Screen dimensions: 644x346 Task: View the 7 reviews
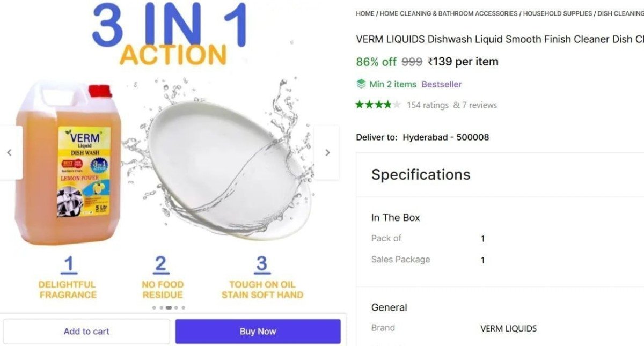pos(481,105)
